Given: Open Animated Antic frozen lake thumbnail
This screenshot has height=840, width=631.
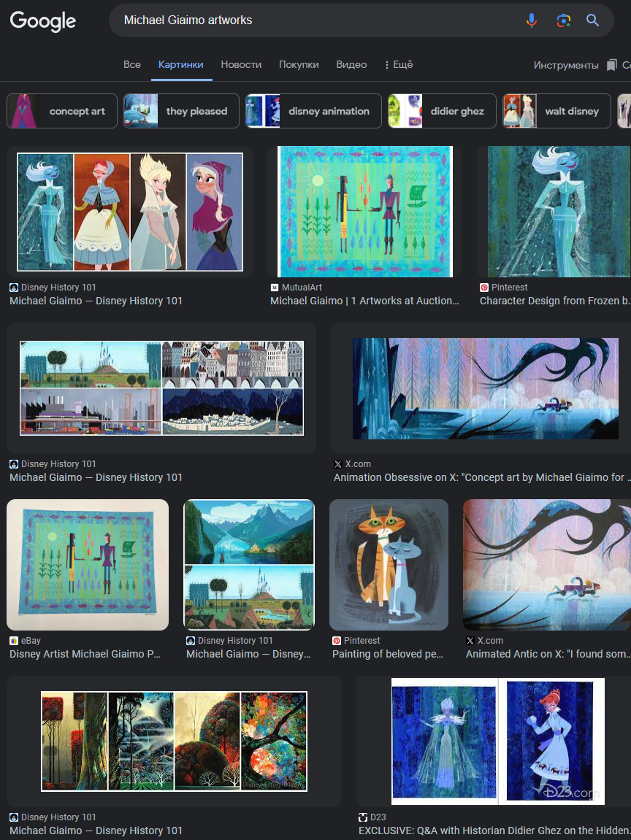Looking at the screenshot, I should point(547,565).
